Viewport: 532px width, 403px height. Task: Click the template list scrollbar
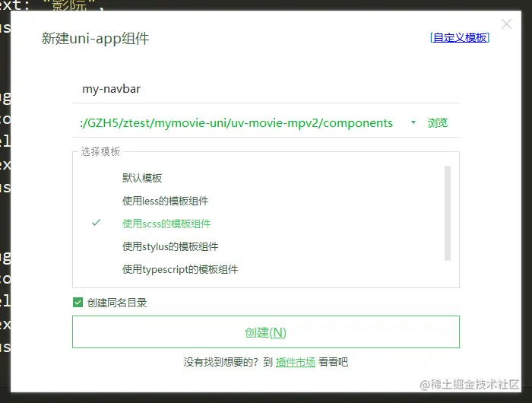[x=448, y=213]
